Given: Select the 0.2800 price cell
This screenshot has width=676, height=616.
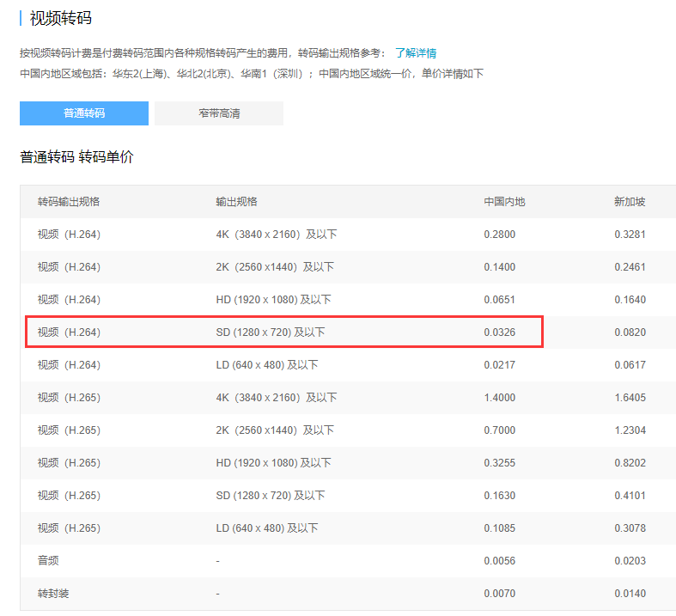Looking at the screenshot, I should [x=499, y=235].
